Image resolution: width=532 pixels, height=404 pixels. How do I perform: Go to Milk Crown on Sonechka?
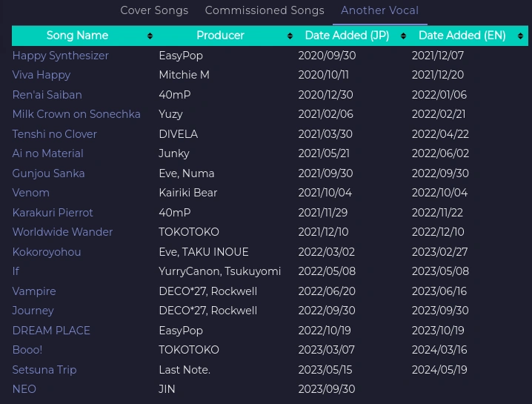point(76,114)
